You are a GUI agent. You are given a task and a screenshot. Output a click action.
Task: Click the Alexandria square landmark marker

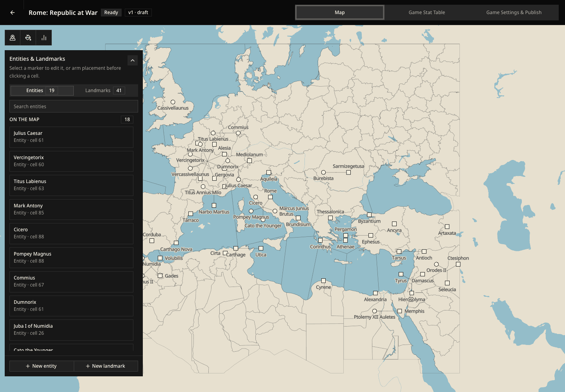pyautogui.click(x=375, y=293)
